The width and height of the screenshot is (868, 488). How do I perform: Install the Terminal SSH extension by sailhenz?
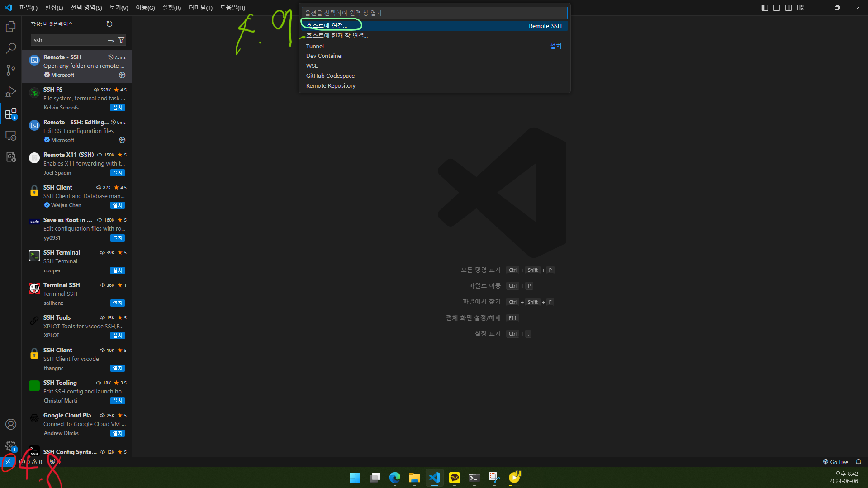(118, 303)
